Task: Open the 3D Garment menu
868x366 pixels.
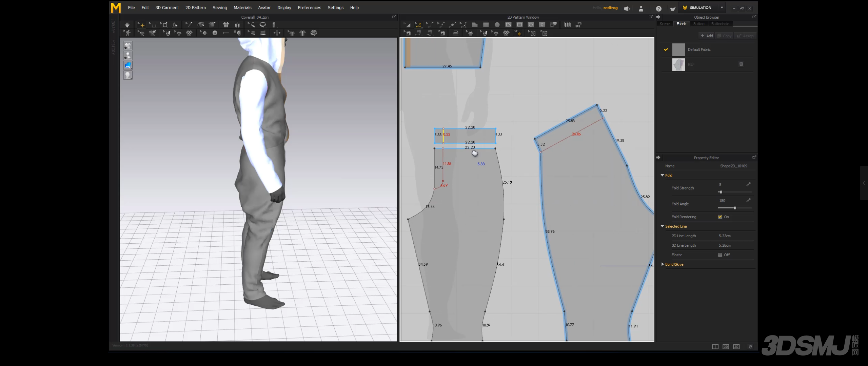Action: 167,7
